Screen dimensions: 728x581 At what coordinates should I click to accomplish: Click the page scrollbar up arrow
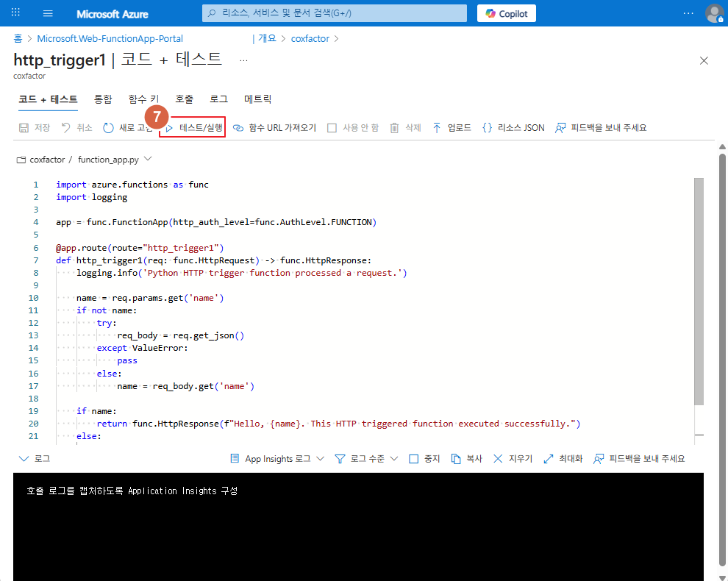pyautogui.click(x=722, y=147)
